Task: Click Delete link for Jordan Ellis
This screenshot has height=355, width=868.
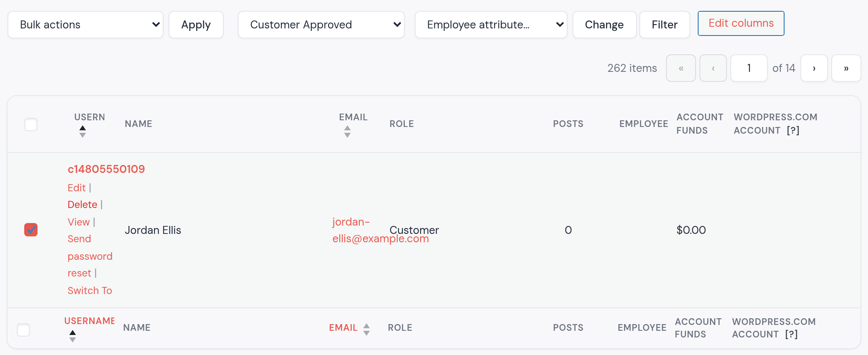Action: click(83, 205)
